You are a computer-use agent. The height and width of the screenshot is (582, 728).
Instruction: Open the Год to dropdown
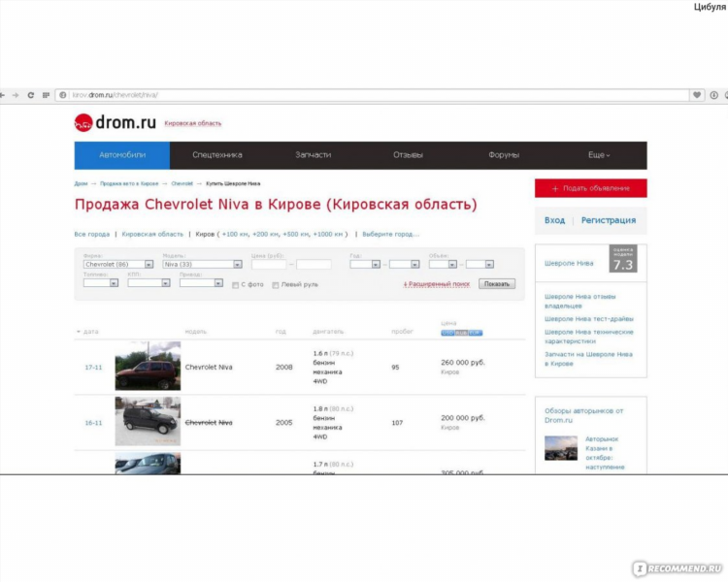click(404, 265)
